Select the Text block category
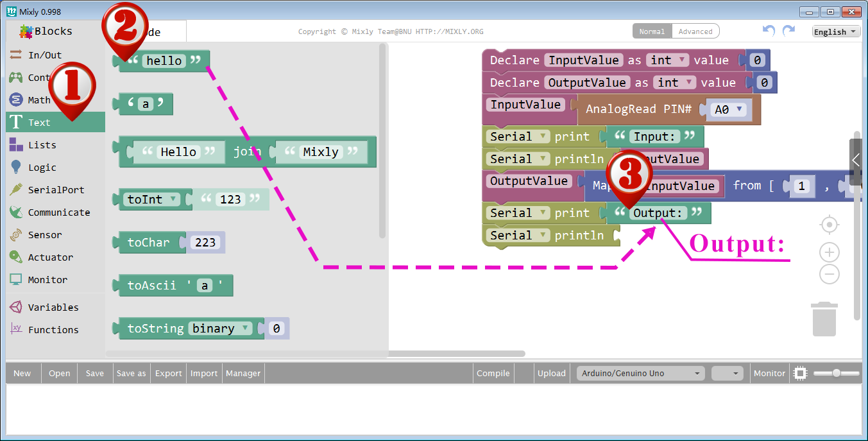The height and width of the screenshot is (441, 868). pos(55,123)
